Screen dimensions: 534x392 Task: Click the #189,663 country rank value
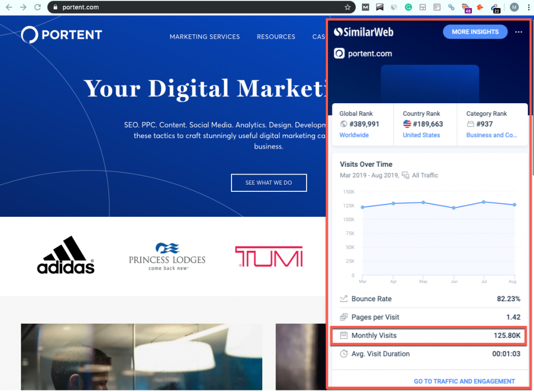(x=428, y=124)
